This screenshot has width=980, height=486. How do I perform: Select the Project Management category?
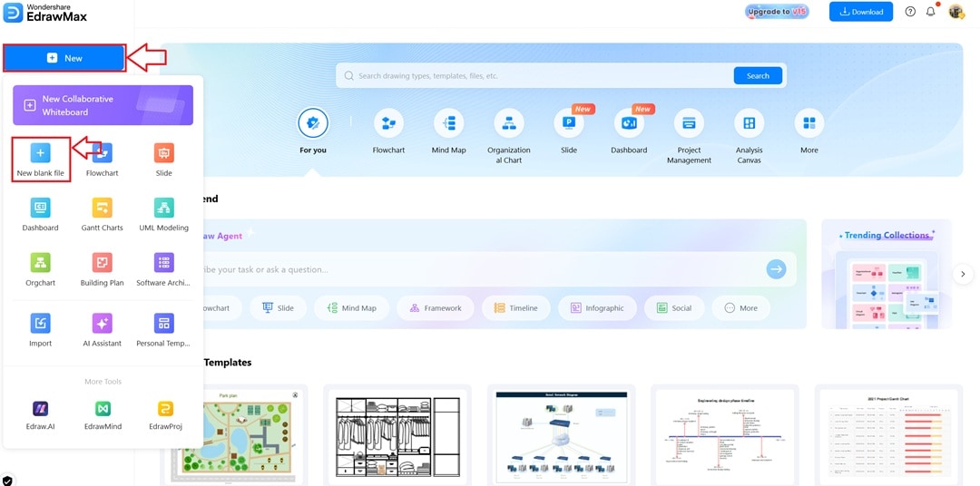point(689,136)
